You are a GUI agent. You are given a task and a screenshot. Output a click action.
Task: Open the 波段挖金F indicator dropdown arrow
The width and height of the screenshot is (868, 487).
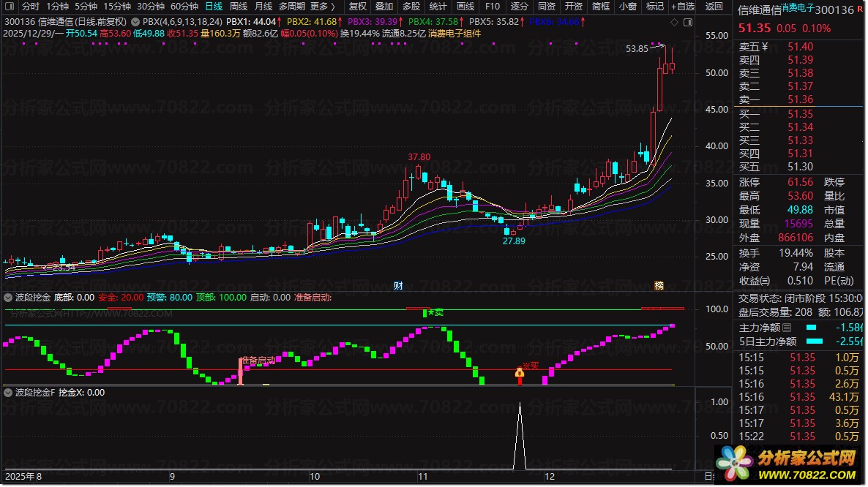[x=9, y=393]
